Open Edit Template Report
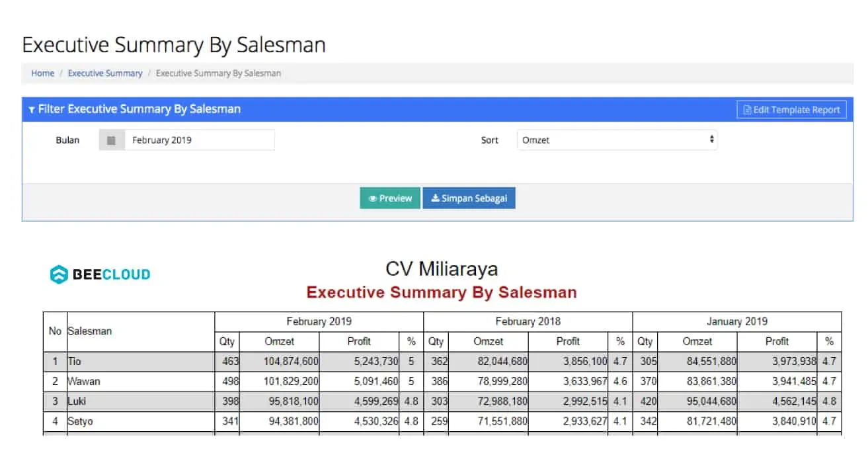The image size is (868, 455). pos(791,109)
